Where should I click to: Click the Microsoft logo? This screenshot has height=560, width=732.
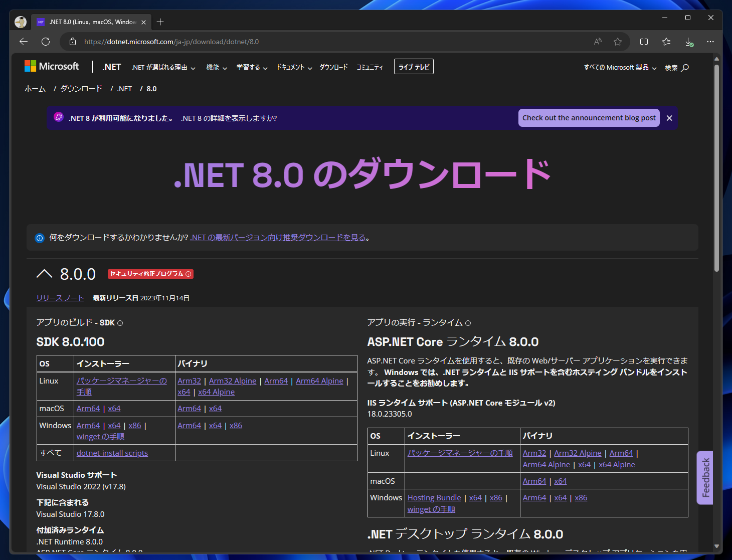click(x=52, y=67)
